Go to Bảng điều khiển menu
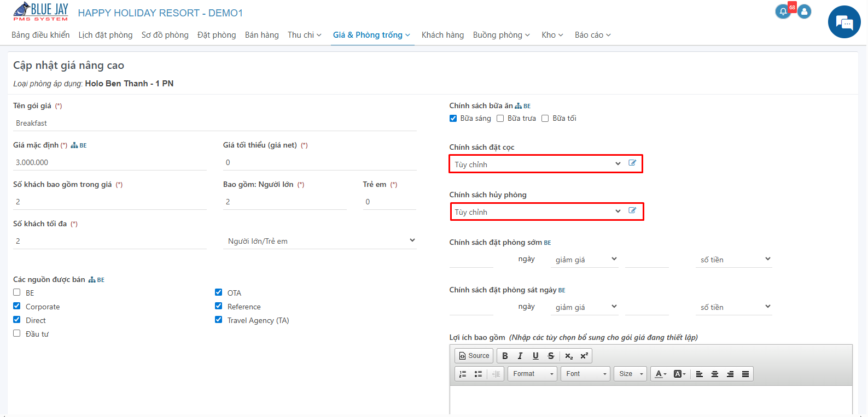The image size is (868, 417). [40, 35]
